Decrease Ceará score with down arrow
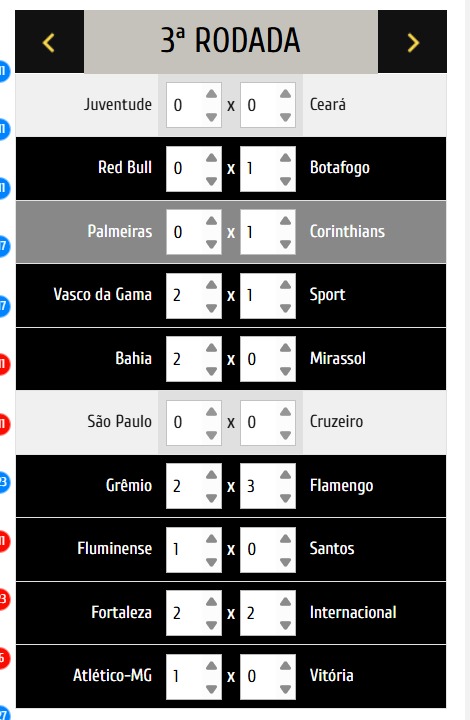470x720 pixels. click(285, 118)
